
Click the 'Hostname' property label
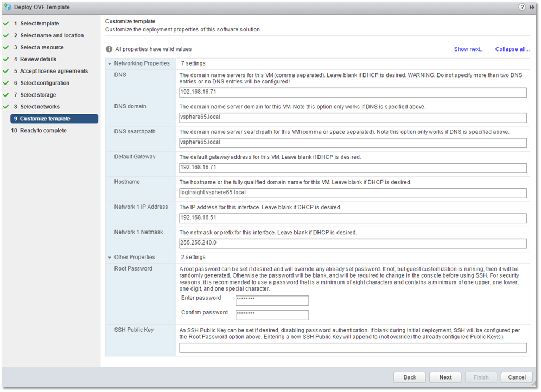(127, 182)
